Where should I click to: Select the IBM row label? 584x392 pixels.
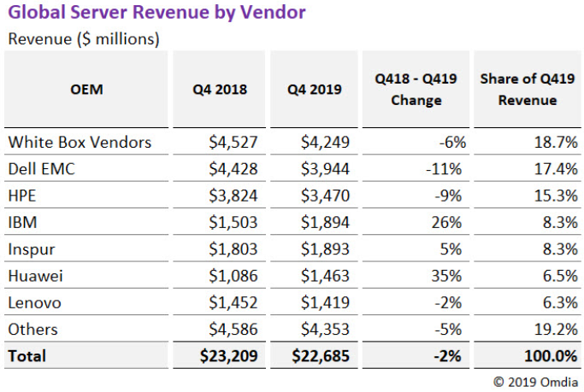pos(22,223)
